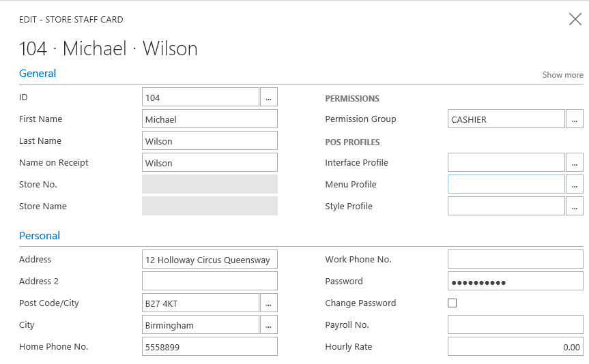This screenshot has height=364, width=589.
Task: Click the ellipsis lookup button beside ID
Action: coord(269,97)
